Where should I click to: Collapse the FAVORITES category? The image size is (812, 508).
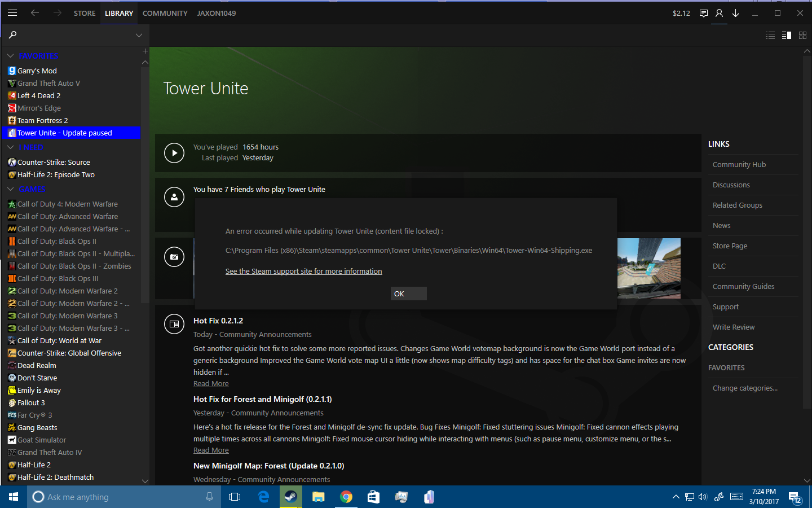click(10, 56)
